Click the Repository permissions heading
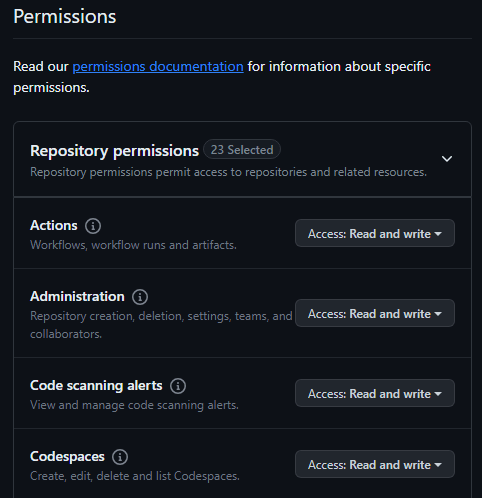Screen dimensions: 482x498 click(114, 151)
